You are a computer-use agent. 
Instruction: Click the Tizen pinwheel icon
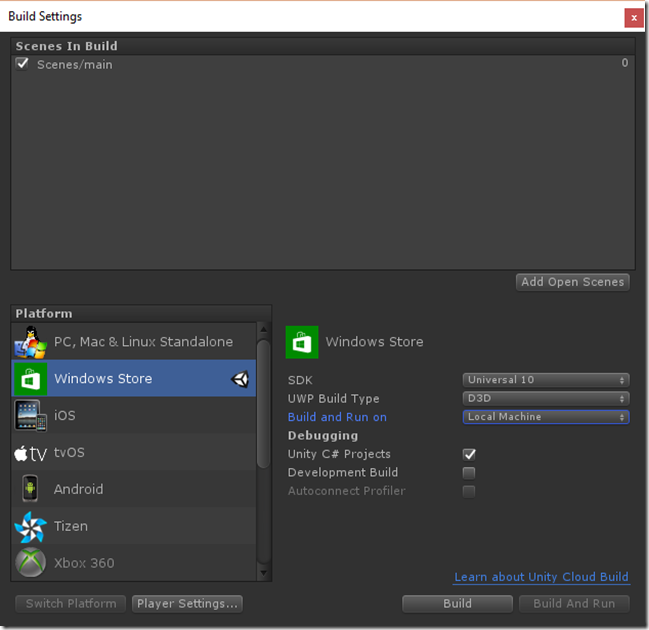31,527
